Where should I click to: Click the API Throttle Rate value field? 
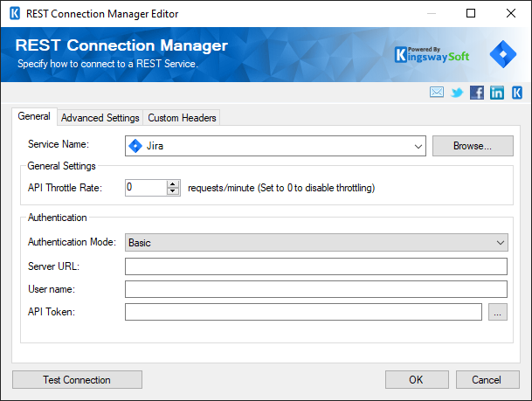click(146, 188)
